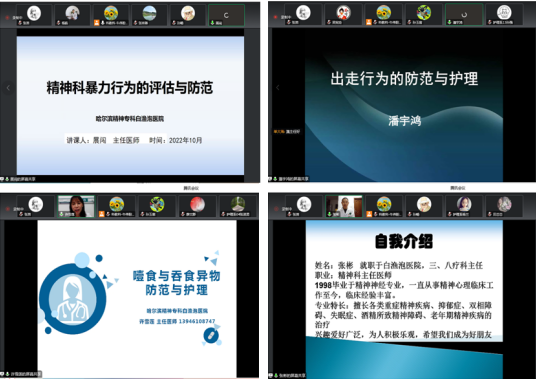536x379 pixels.
Task: Click the orange host badge above the 精神科暴力行为 slide
Action: click(x=97, y=23)
